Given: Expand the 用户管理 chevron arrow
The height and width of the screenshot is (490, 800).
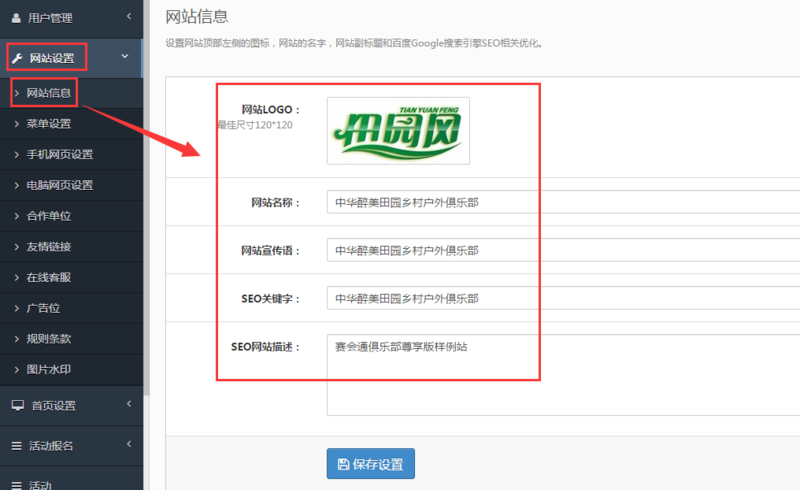Looking at the screenshot, I should point(128,16).
